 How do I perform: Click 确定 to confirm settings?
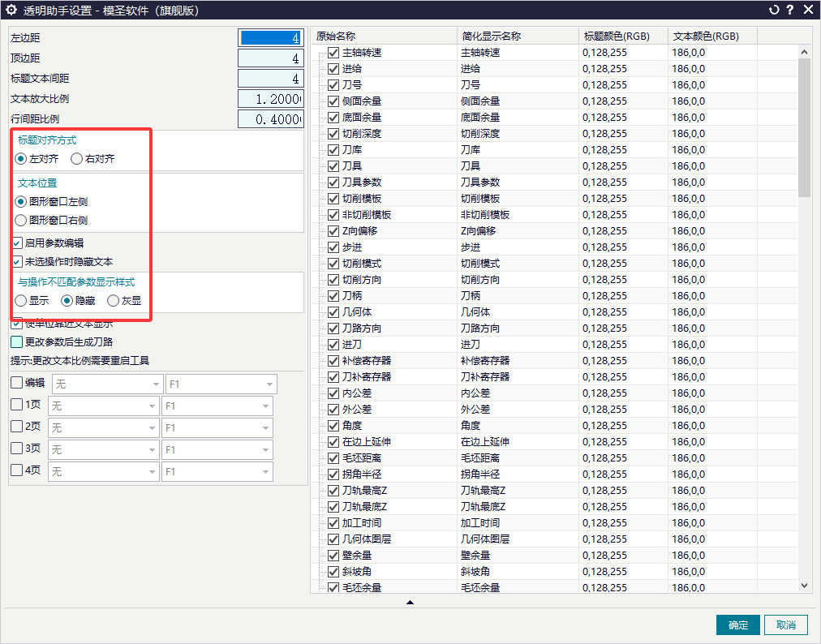point(737,625)
